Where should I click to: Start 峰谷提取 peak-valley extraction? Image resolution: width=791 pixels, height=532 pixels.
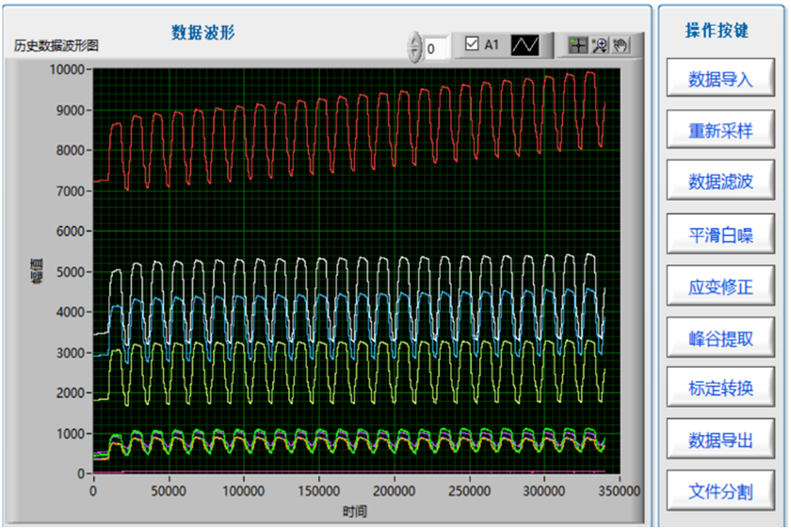720,338
